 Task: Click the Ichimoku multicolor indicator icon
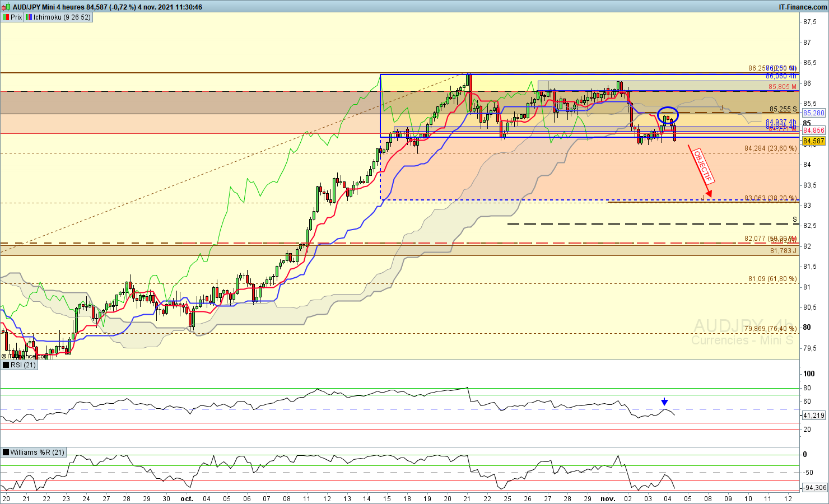point(29,17)
